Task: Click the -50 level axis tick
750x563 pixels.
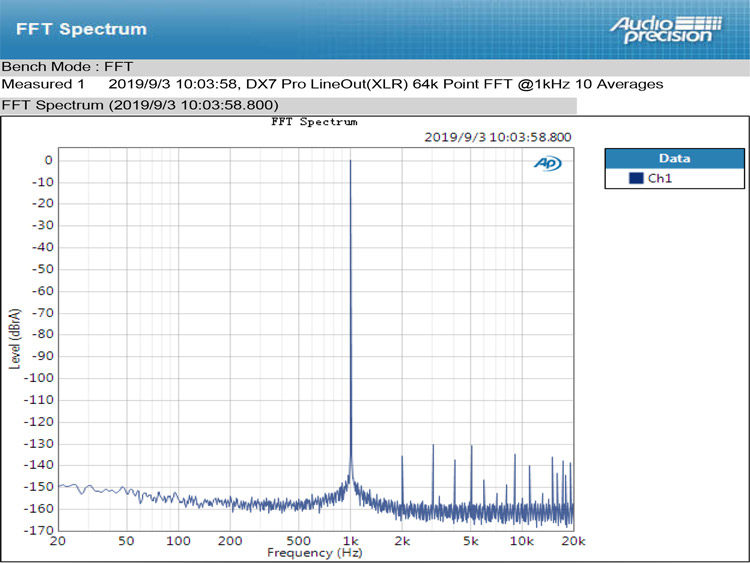Action: (x=43, y=269)
